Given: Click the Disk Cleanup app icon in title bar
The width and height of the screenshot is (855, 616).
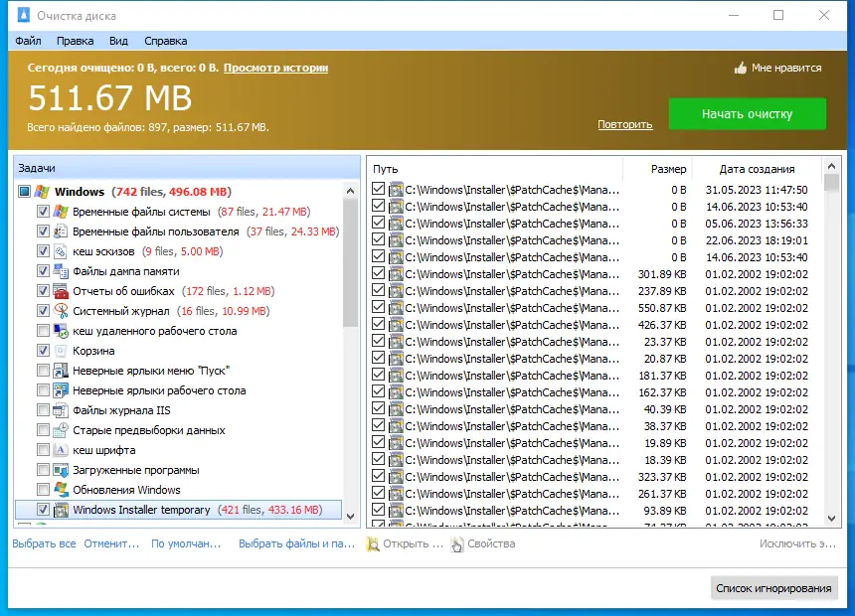Looking at the screenshot, I should click(x=24, y=15).
